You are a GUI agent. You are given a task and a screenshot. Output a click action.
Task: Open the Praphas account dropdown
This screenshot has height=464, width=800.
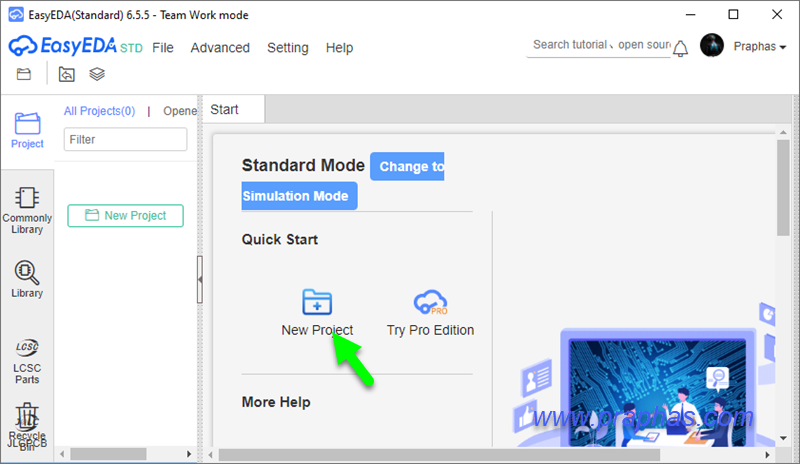coord(759,46)
